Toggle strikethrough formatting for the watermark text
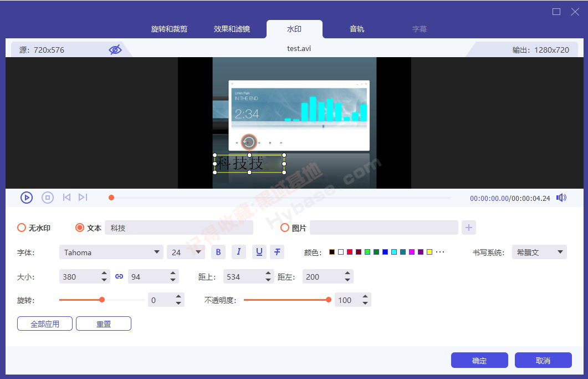 (277, 252)
